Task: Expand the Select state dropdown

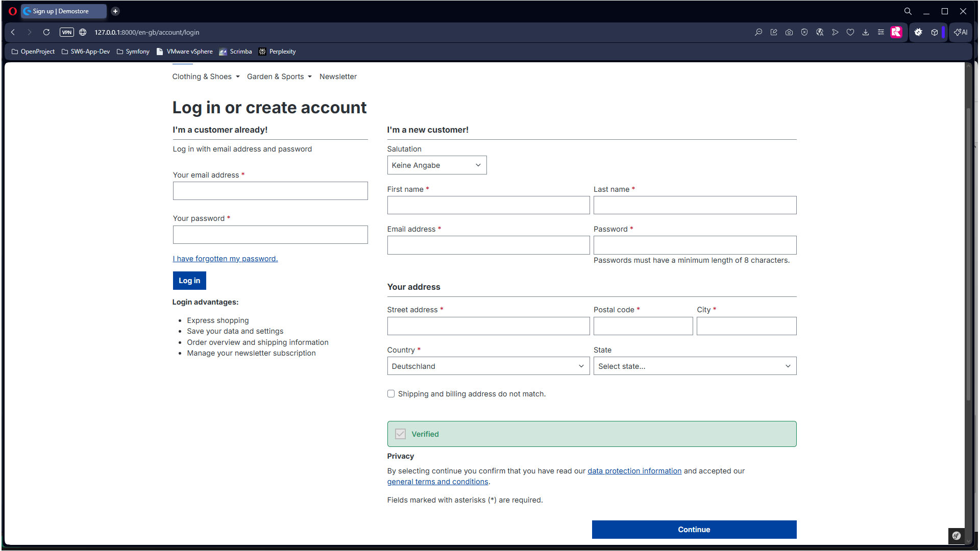Action: pyautogui.click(x=694, y=366)
